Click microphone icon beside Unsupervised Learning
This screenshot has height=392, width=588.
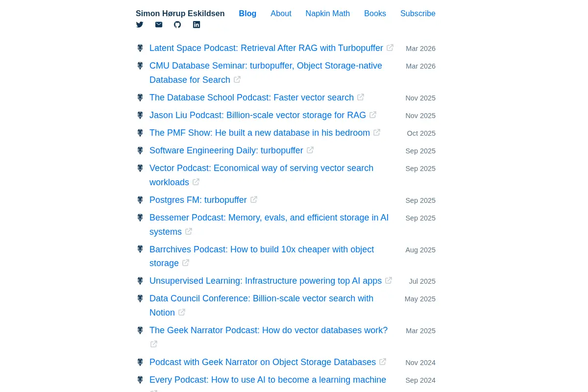[140, 281]
